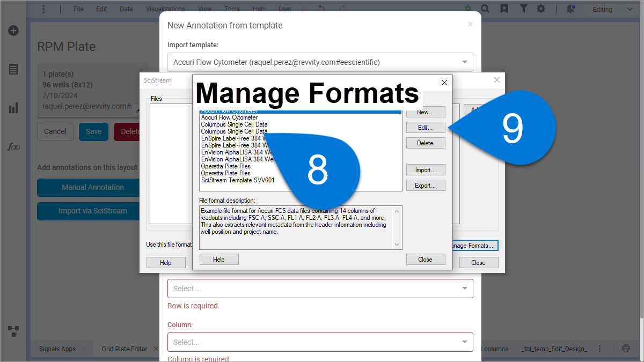Open the bar chart icon in sidebar
Image resolution: width=644 pixels, height=362 pixels.
13,108
